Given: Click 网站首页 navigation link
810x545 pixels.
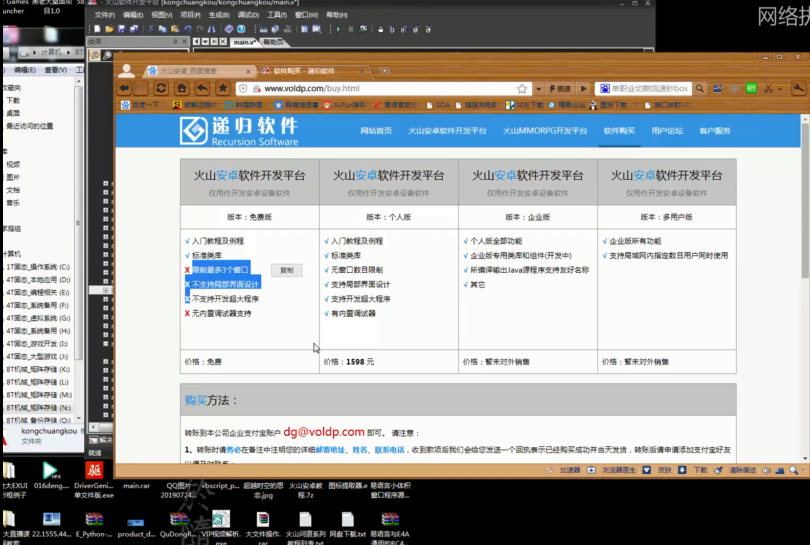Looking at the screenshot, I should pos(376,131).
